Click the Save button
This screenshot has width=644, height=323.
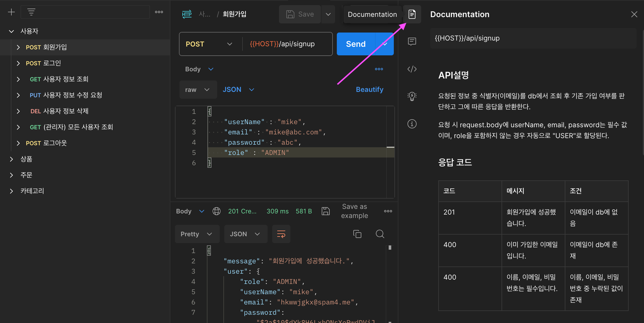tap(300, 14)
